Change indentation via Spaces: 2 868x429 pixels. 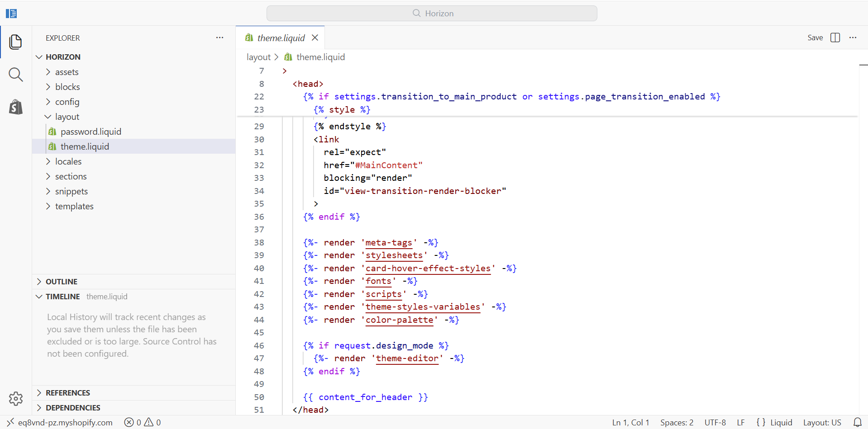point(677,422)
